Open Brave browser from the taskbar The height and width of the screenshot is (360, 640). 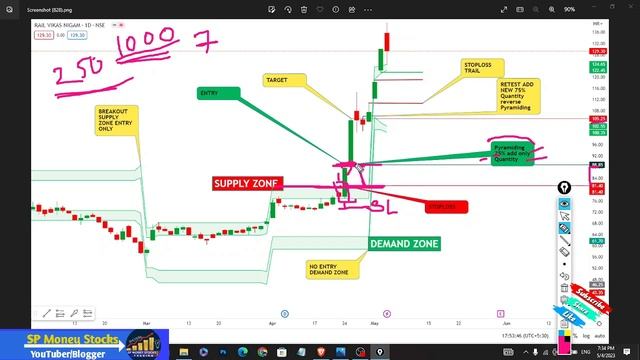(321, 352)
